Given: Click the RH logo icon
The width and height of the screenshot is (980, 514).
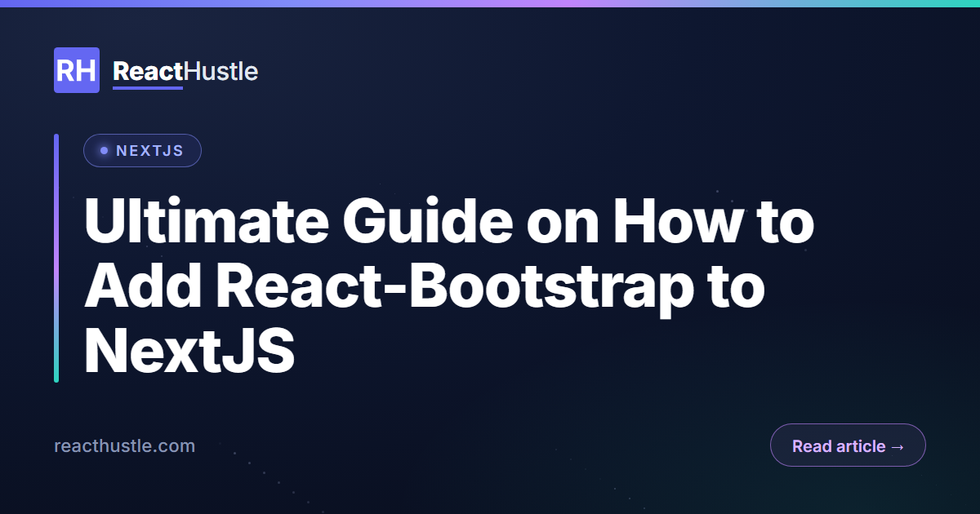Looking at the screenshot, I should click(77, 70).
